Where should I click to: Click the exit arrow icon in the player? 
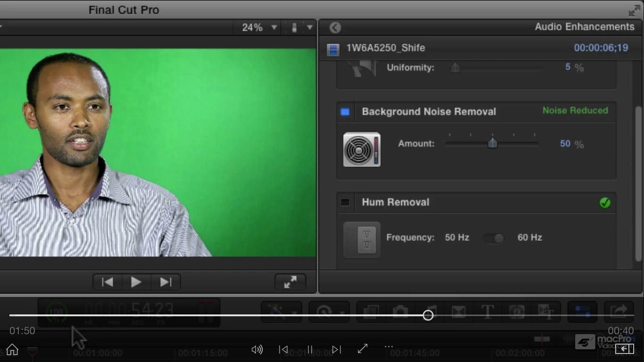point(624,349)
